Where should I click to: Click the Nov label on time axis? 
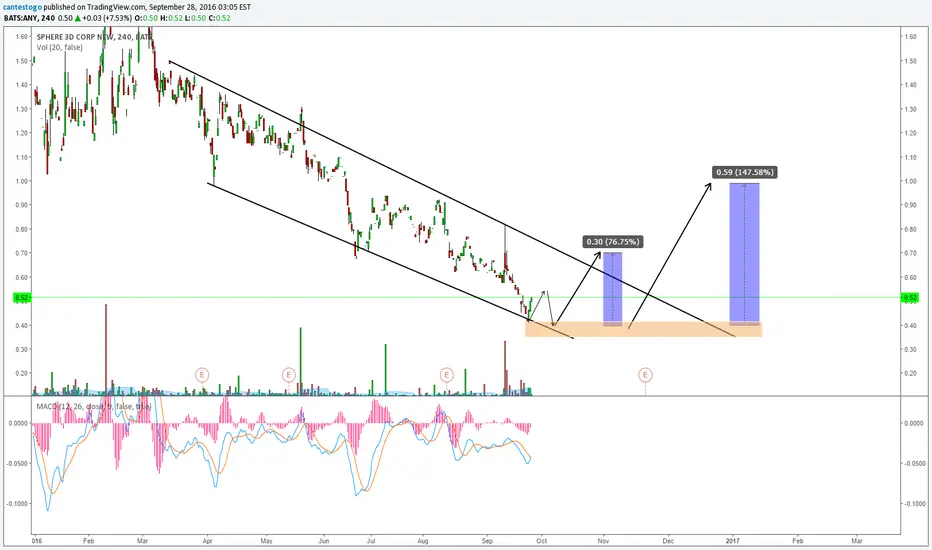pyautogui.click(x=603, y=541)
